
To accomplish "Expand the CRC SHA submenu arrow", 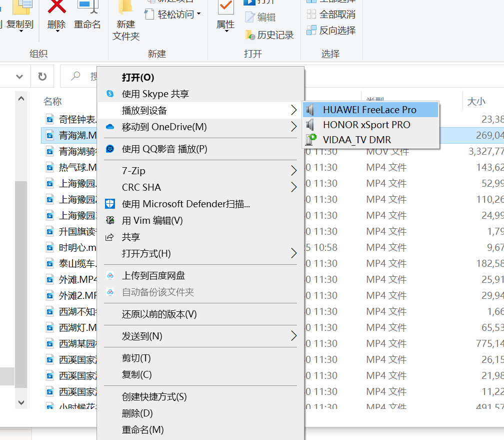I will point(294,187).
